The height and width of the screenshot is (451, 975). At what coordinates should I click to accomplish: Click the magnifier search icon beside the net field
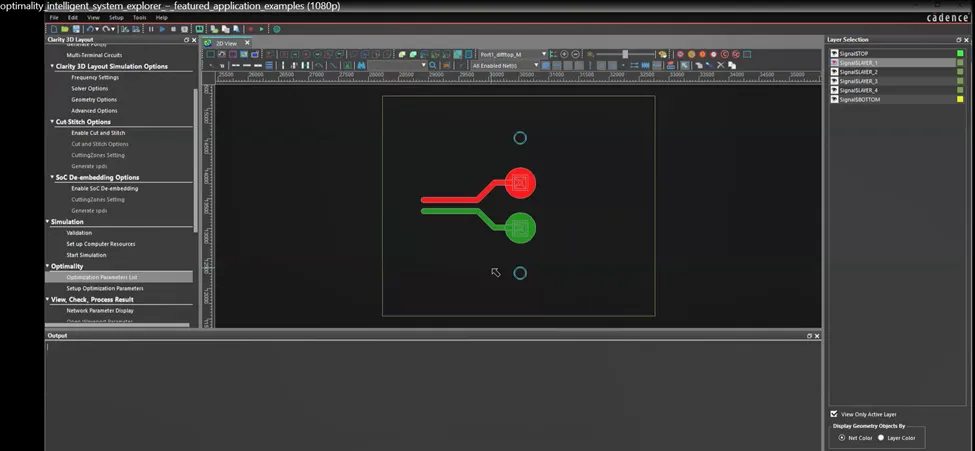pyautogui.click(x=433, y=65)
